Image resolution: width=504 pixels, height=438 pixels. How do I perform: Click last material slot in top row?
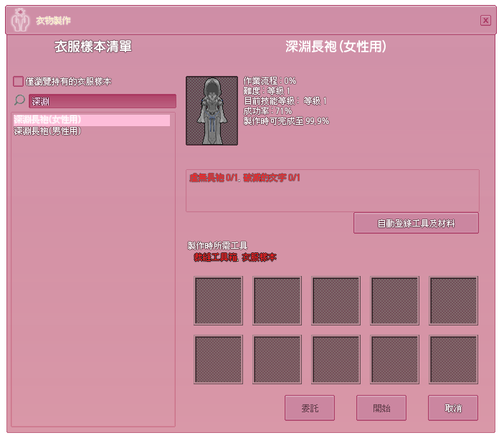pos(454,301)
